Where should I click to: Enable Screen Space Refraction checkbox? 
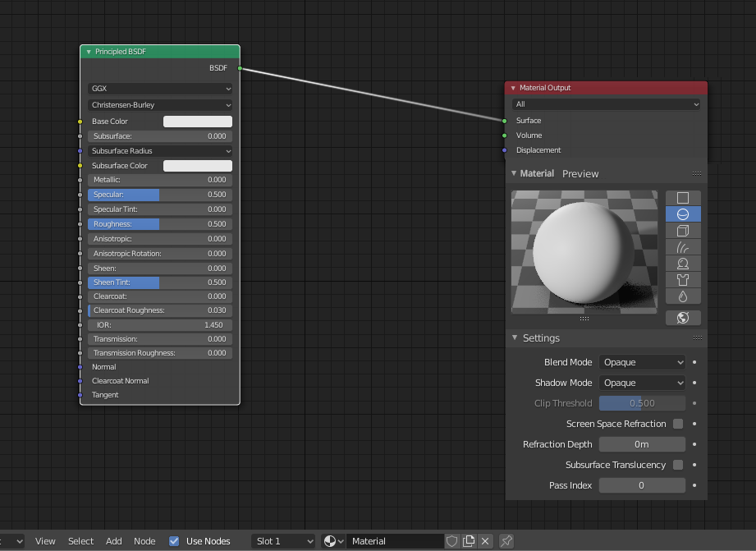678,424
